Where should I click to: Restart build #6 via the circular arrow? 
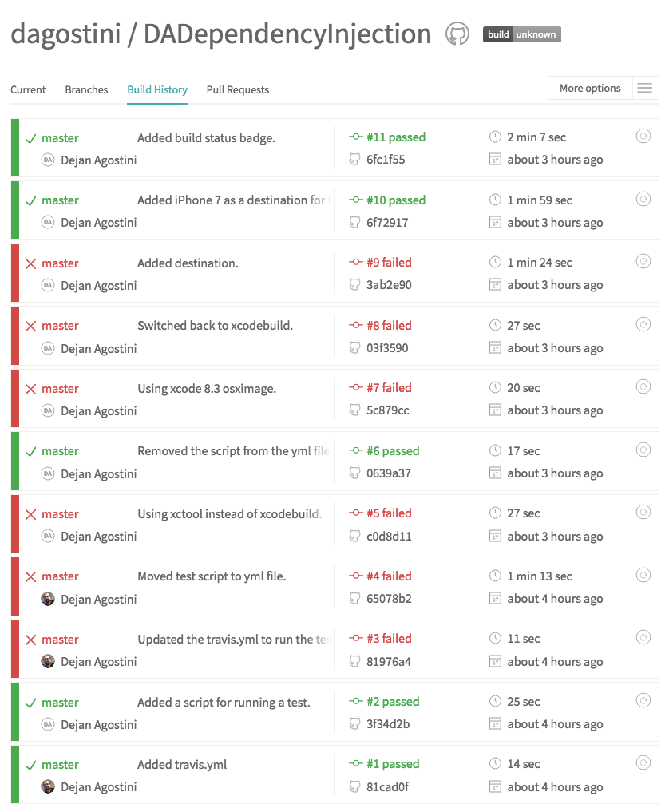pos(643,450)
